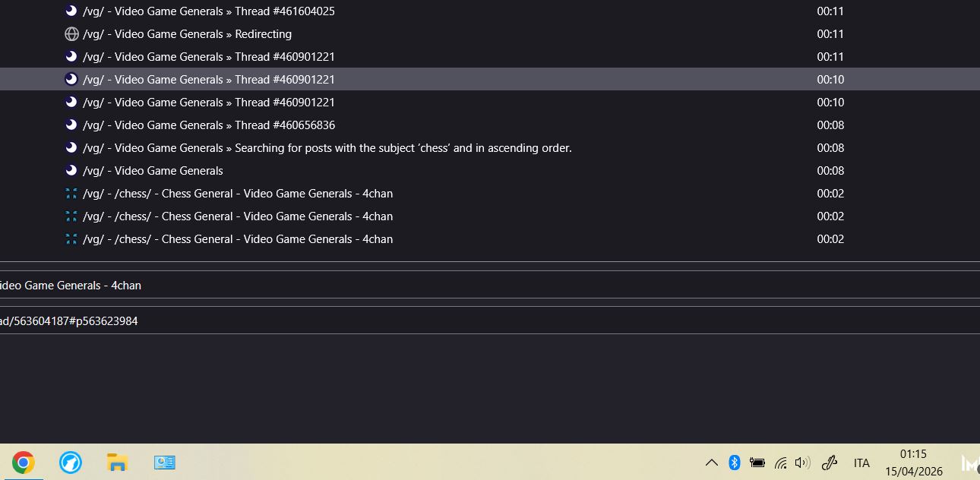The height and width of the screenshot is (480, 980).
Task: Click the globe icon of the Redirecting entry
Action: tap(71, 34)
